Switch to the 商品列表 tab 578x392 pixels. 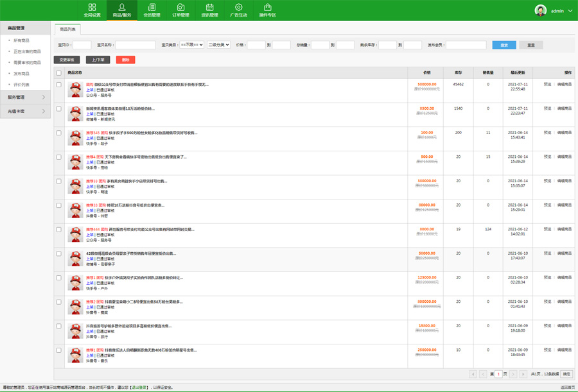(67, 30)
